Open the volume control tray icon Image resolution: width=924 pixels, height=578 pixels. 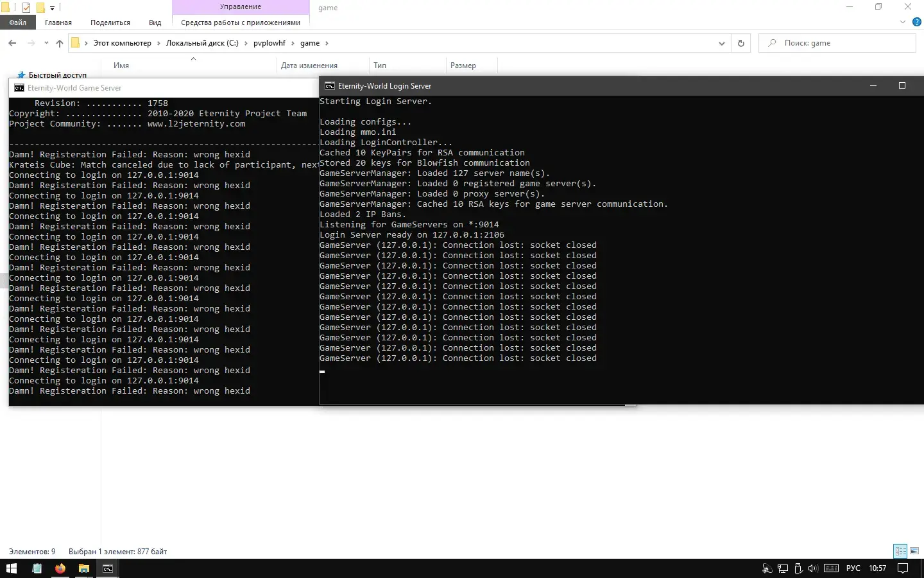tap(813, 568)
